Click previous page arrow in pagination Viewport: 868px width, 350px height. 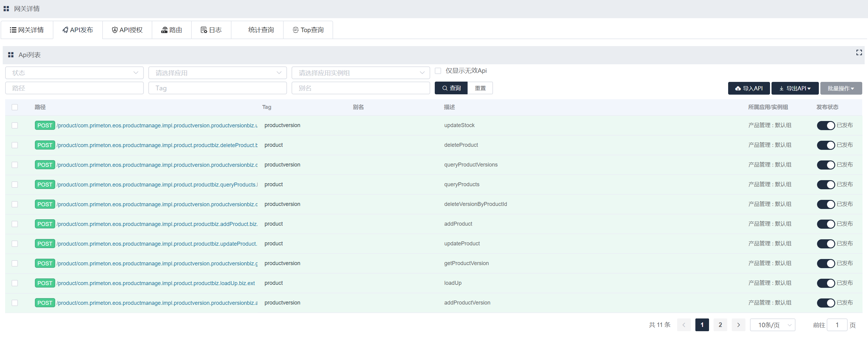coord(684,325)
